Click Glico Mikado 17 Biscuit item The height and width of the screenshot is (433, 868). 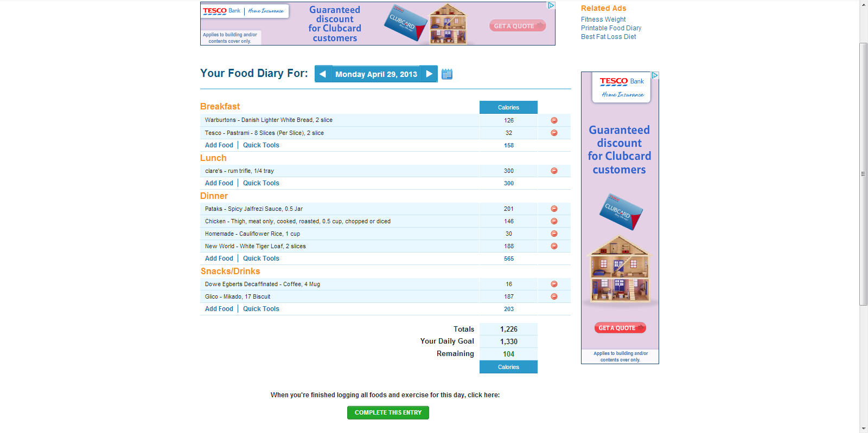point(238,296)
